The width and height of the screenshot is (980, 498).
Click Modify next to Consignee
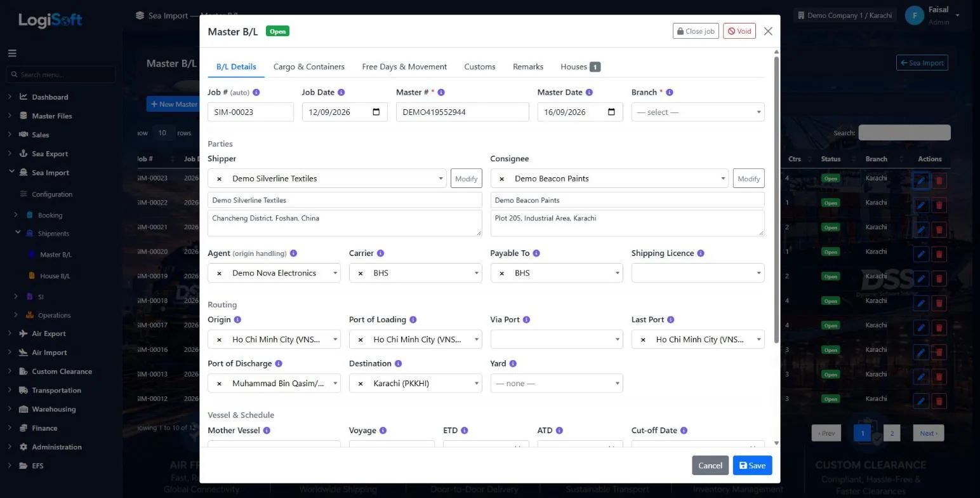(x=749, y=178)
